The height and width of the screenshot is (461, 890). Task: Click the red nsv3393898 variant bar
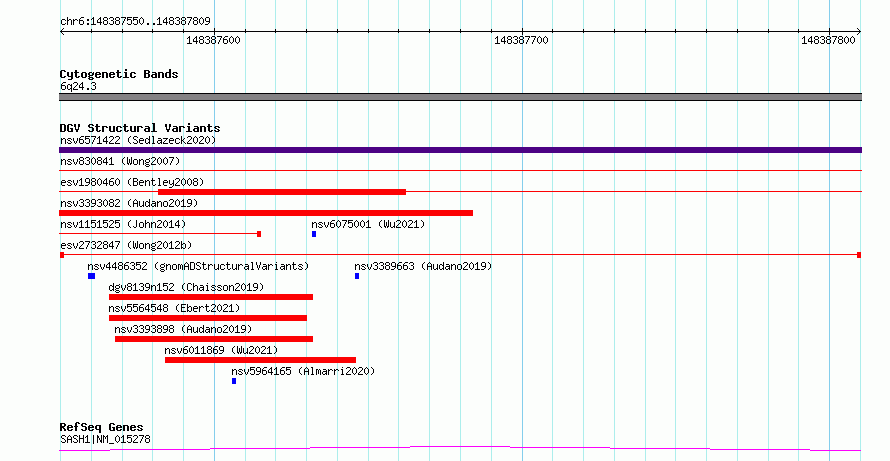pyautogui.click(x=214, y=339)
